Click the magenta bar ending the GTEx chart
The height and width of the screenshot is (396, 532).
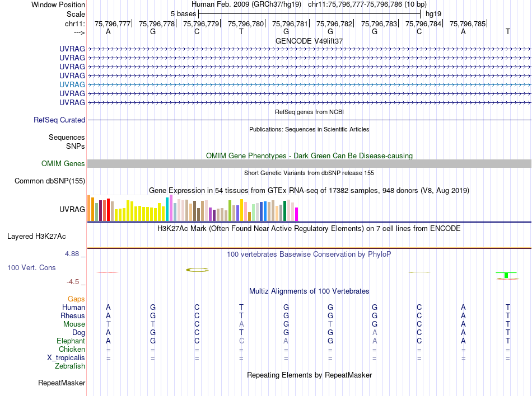[296, 214]
